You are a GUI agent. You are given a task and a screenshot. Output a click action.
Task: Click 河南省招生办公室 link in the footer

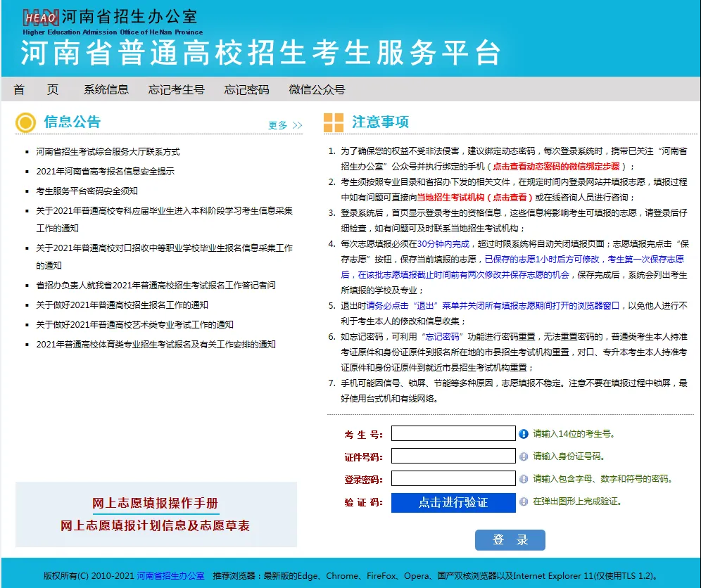[170, 575]
